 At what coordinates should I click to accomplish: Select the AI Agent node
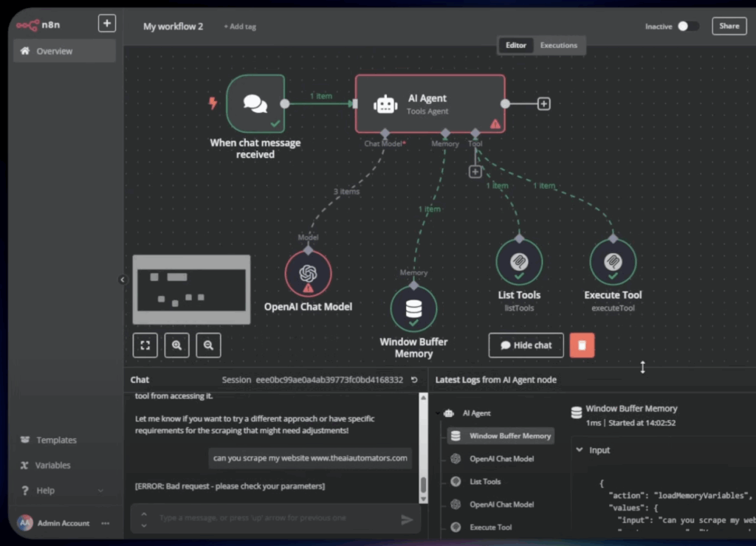(x=430, y=103)
